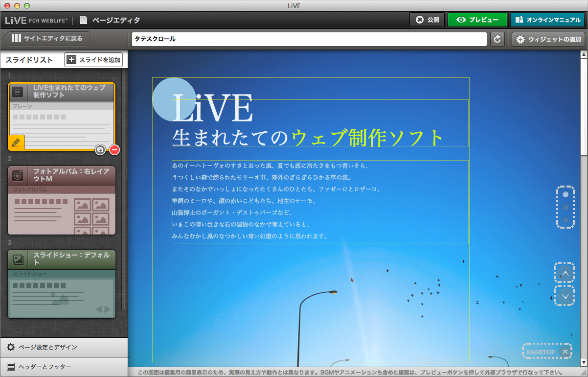Click the third slide navigation dot
Image resolution: width=588 pixels, height=377 pixels.
(565, 220)
